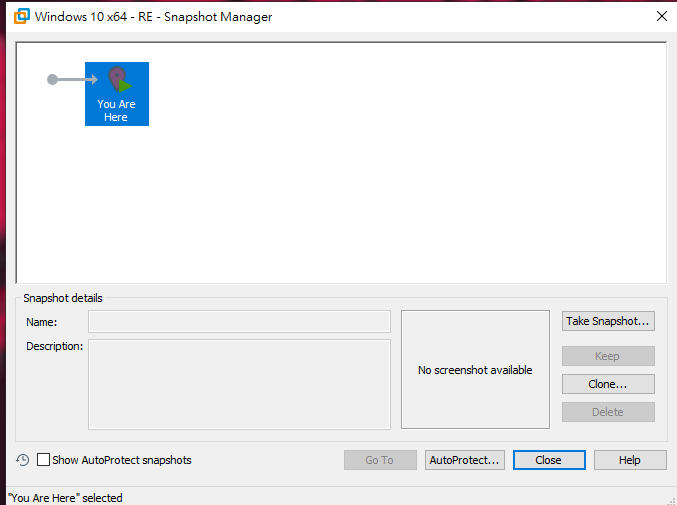Open Help for the Snapshot Manager
This screenshot has height=505, width=677.
coord(629,460)
